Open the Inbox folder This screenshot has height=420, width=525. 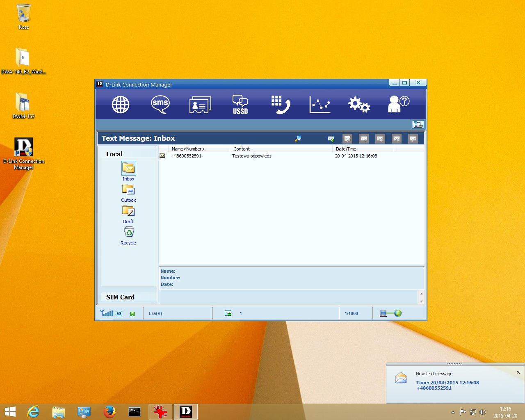coord(128,171)
